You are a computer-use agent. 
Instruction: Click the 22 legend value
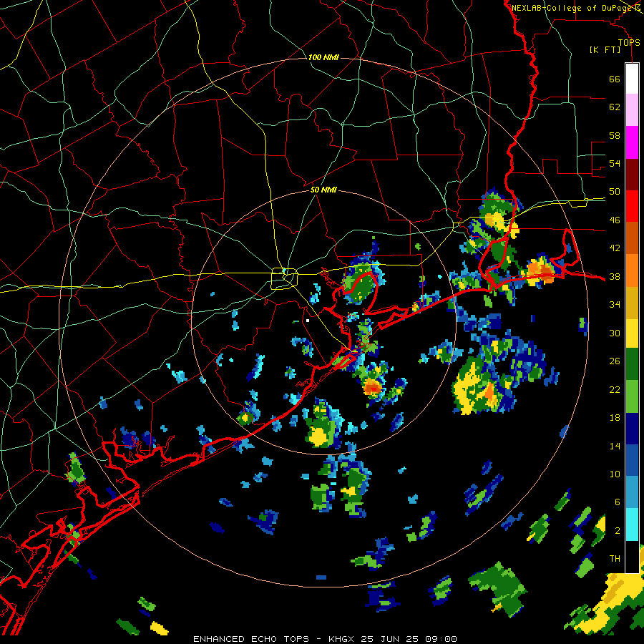[x=615, y=389]
